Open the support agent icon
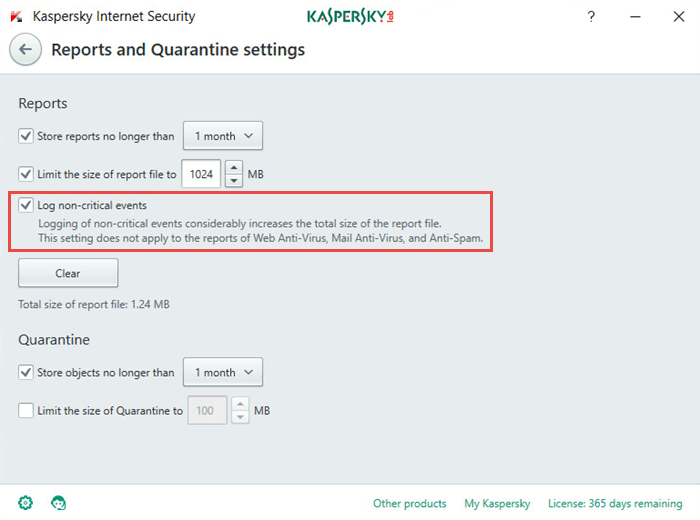This screenshot has width=700, height=520. point(58,503)
